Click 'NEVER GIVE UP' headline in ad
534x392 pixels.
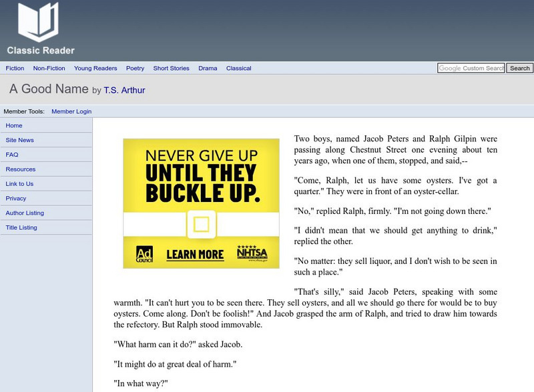pos(202,156)
